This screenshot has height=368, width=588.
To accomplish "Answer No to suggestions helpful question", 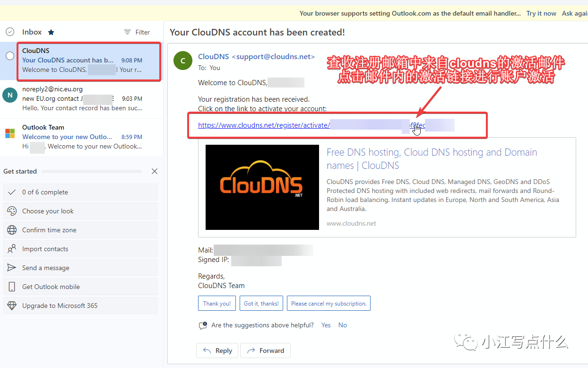I will click(343, 325).
